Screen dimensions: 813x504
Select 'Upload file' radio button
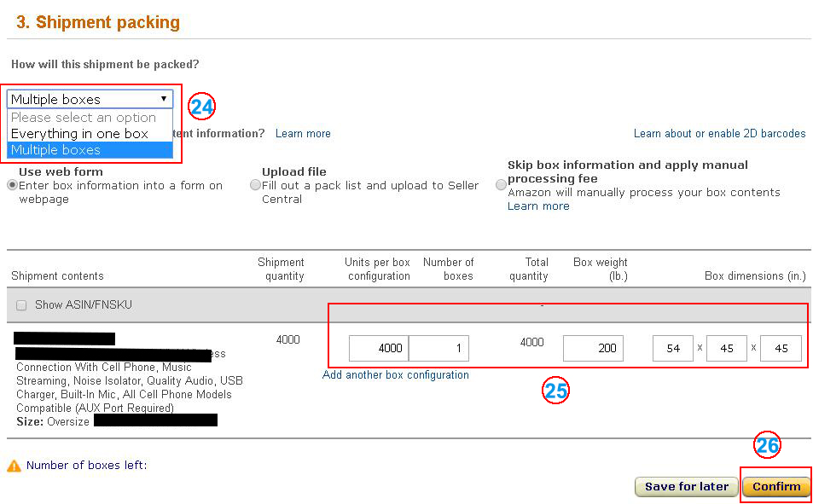click(x=255, y=185)
